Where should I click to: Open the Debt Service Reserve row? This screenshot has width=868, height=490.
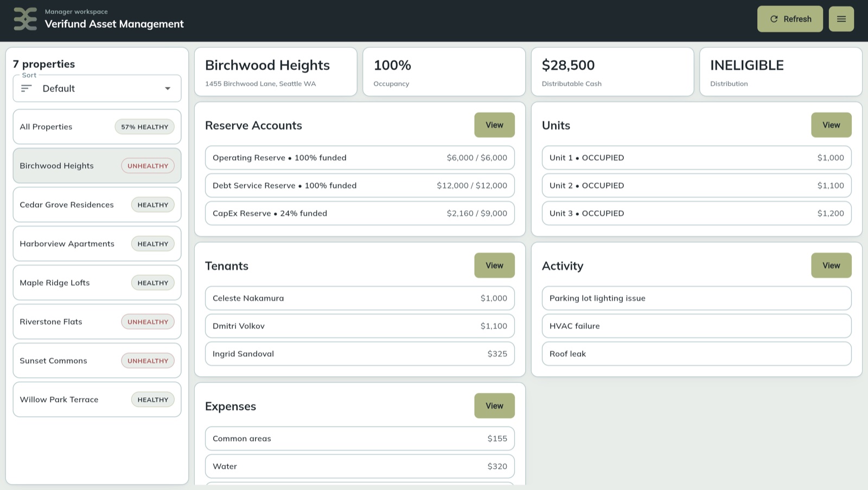point(360,185)
